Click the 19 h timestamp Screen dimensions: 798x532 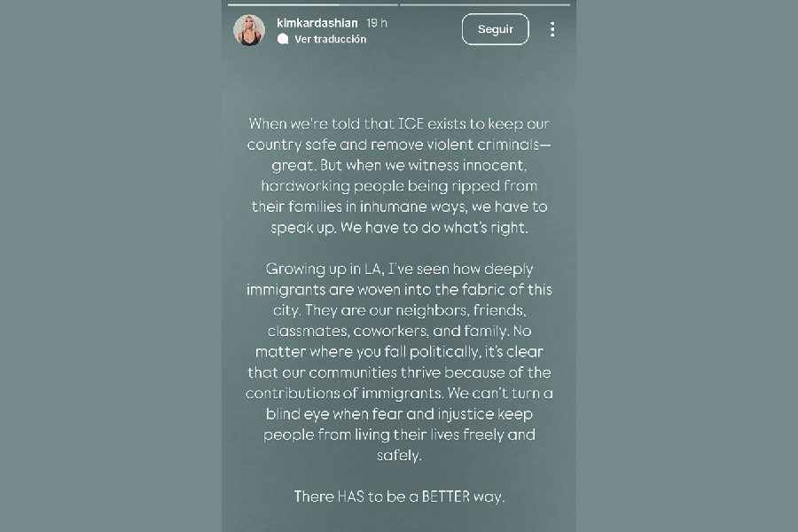tap(377, 23)
